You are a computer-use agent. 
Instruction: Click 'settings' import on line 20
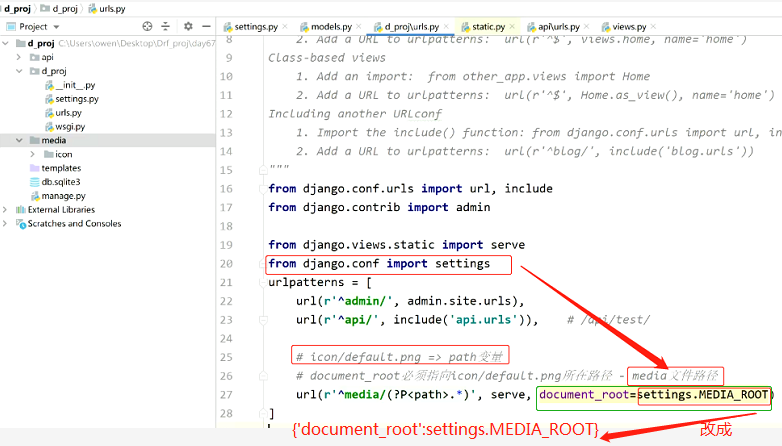(462, 264)
